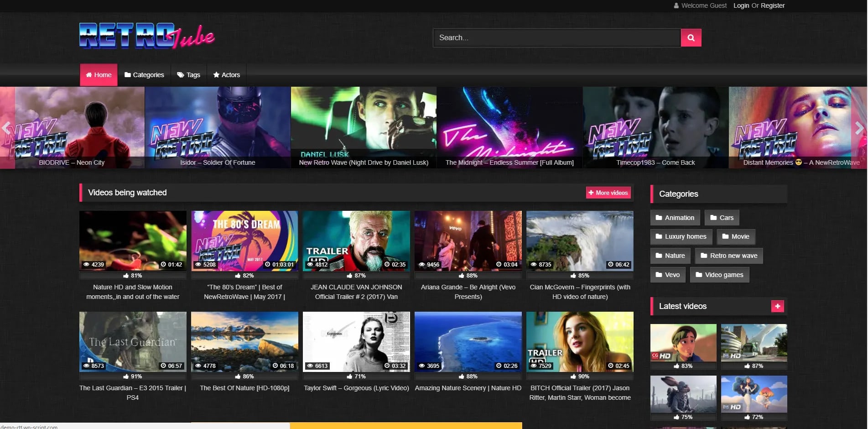This screenshot has width=868, height=429.
Task: Select the Retro new wave category
Action: click(x=729, y=256)
